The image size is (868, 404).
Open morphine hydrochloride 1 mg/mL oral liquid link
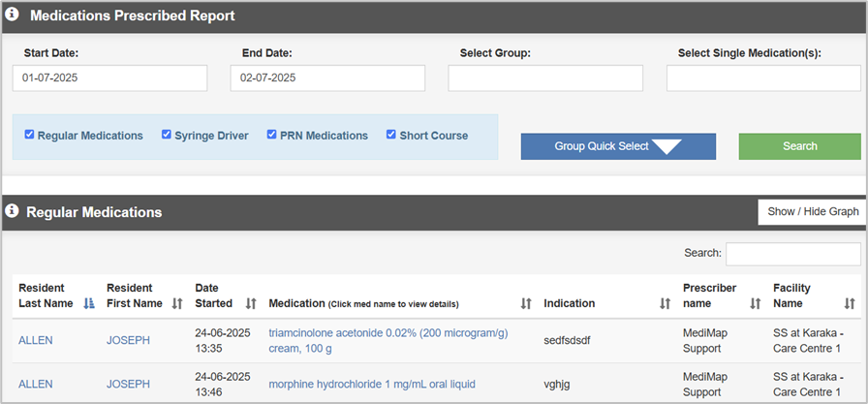point(372,384)
